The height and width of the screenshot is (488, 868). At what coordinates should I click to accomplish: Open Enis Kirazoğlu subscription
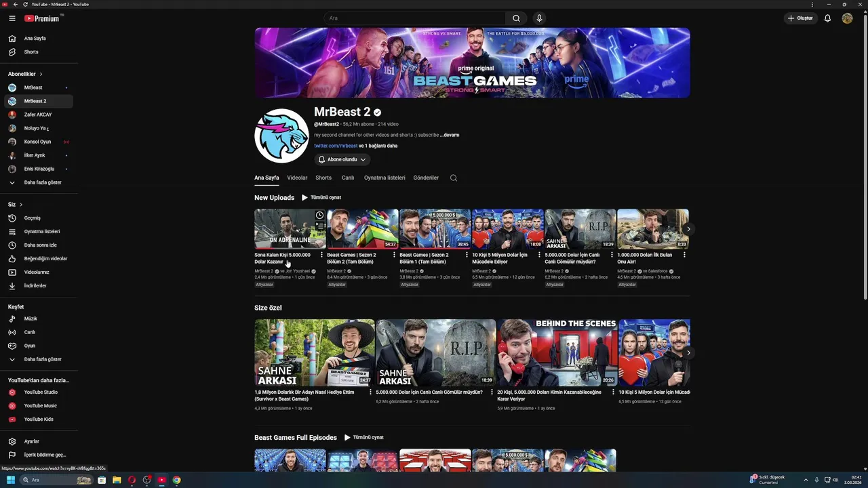click(x=39, y=169)
